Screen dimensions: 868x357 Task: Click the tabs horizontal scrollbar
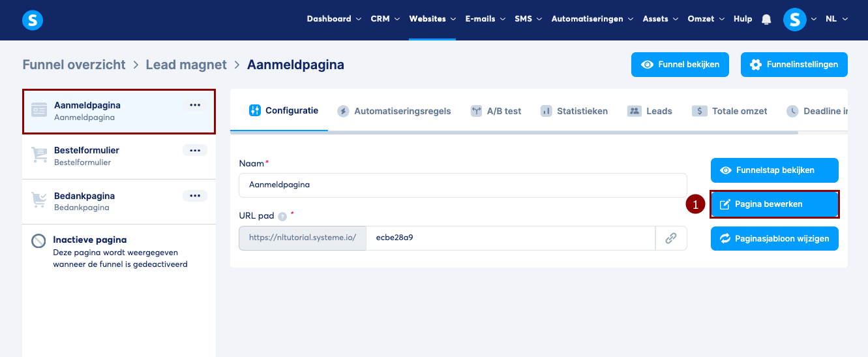coord(514,132)
